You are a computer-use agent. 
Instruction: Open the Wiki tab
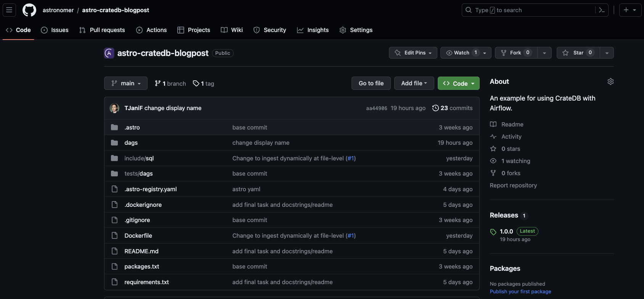tap(232, 30)
